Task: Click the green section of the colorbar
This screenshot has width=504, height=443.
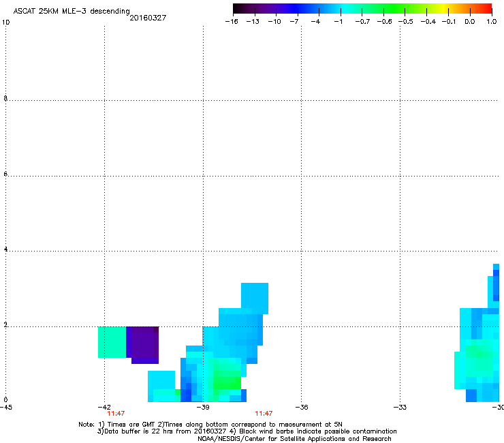Action: (395, 8)
